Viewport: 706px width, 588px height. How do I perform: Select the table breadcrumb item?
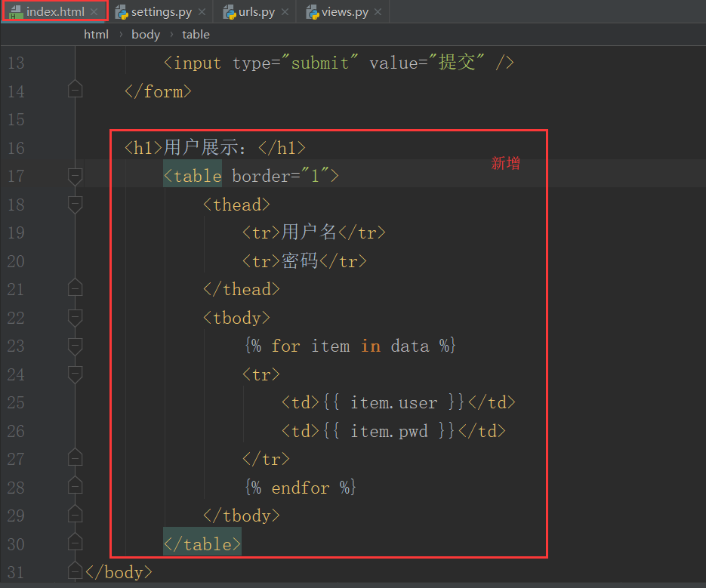click(196, 34)
